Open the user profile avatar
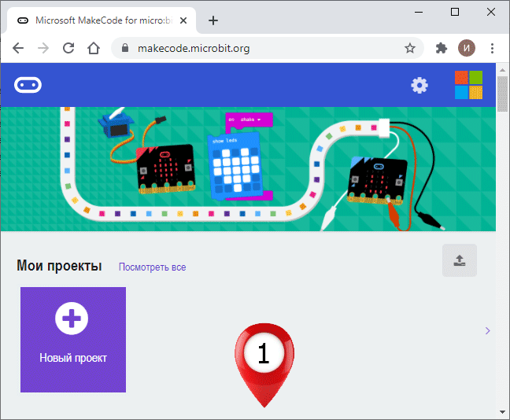This screenshot has height=420, width=510. (467, 48)
